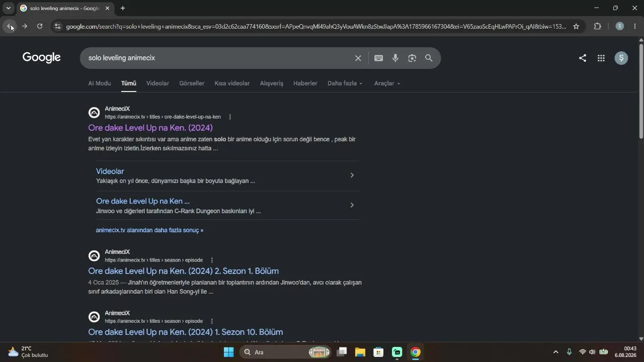Open the Chrome profile avatar in toolbar

[x=620, y=27]
